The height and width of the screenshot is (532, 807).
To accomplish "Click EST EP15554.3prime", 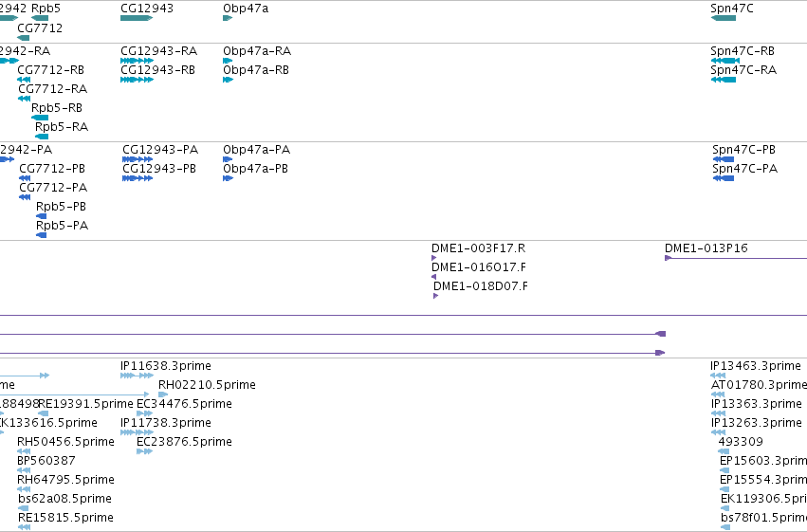I will pos(724,490).
